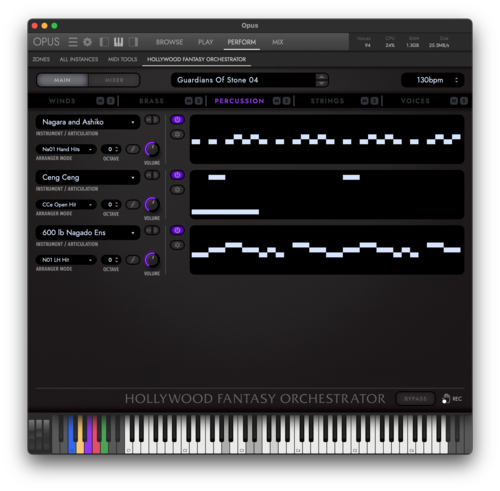Solo the Brass section

coord(198,101)
